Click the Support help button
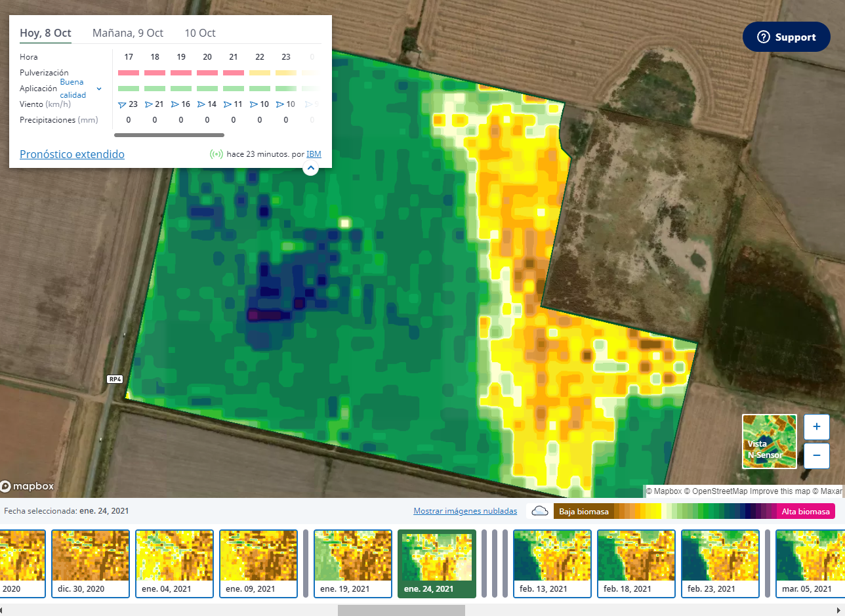Screen dimensions: 845x616 pos(787,37)
